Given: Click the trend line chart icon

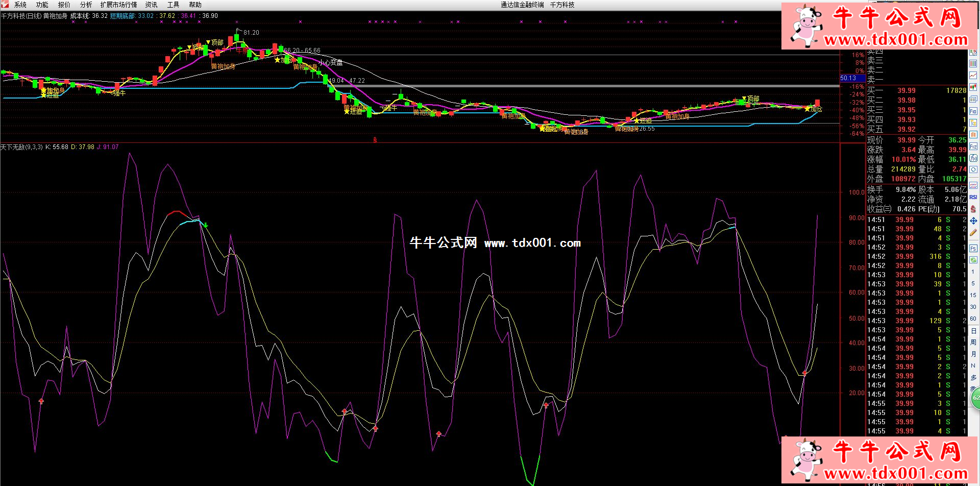Looking at the screenshot, I should tap(973, 76).
